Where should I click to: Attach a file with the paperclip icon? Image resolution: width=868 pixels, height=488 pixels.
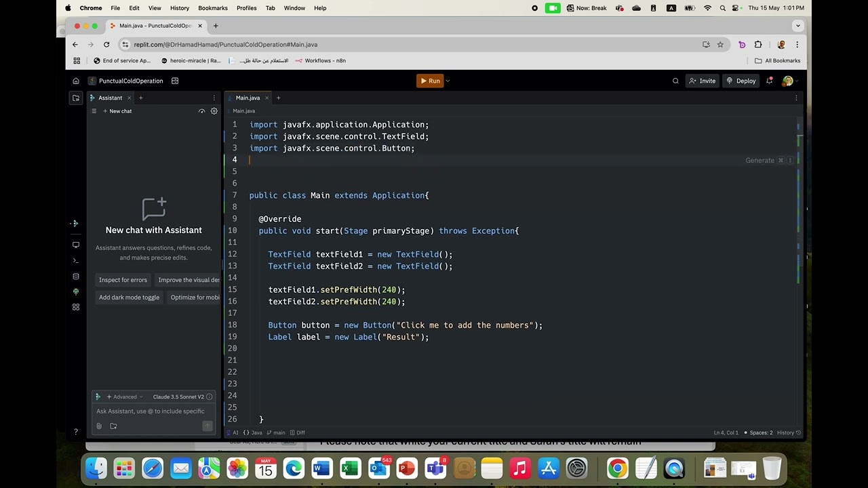(99, 426)
